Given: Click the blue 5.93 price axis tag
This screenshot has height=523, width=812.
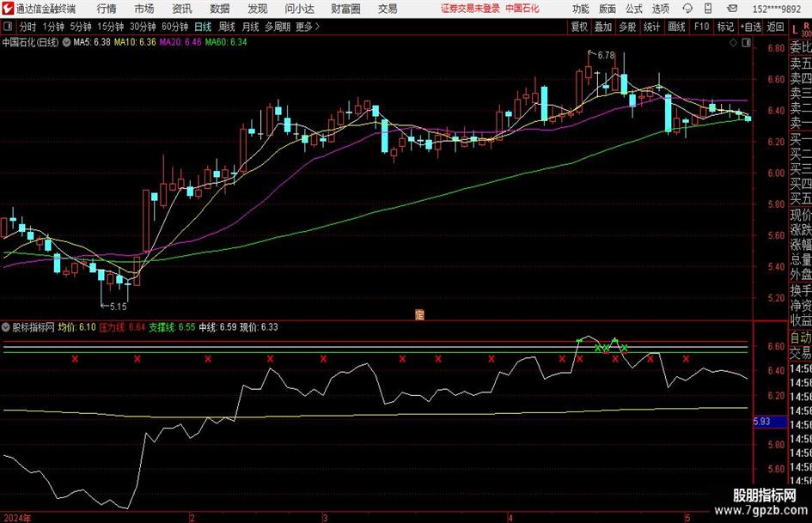Looking at the screenshot, I should pos(770,422).
